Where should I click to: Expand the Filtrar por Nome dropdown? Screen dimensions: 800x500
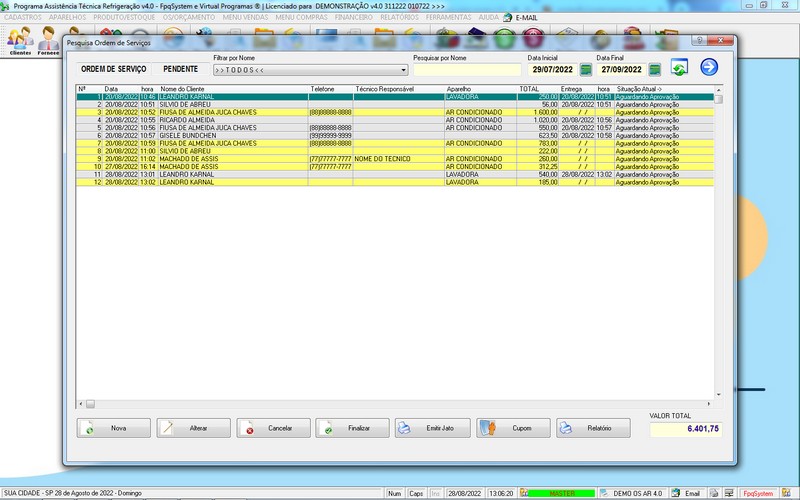pos(403,70)
